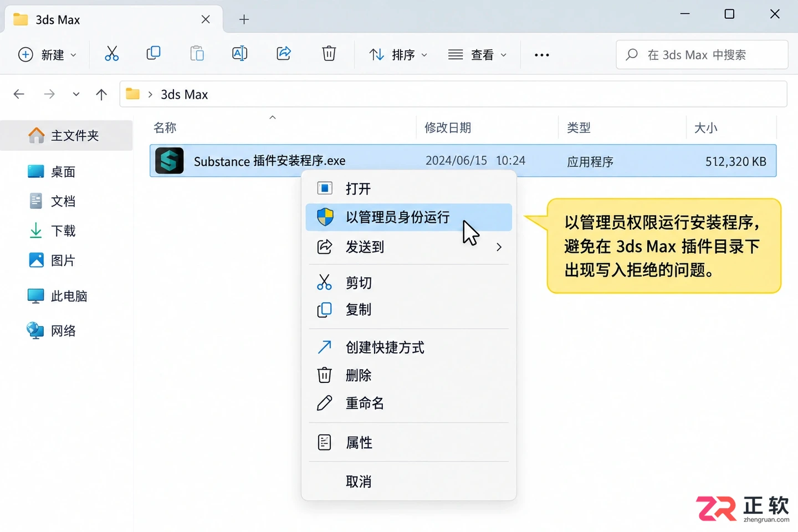Click the send-to icon beside 发送到
The width and height of the screenshot is (798, 532).
click(324, 247)
